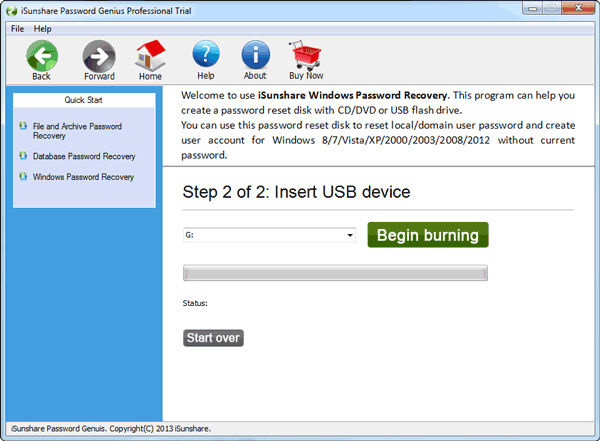Click icon beside Database Password Recovery
Viewport: 600px width, 441px height.
point(23,155)
